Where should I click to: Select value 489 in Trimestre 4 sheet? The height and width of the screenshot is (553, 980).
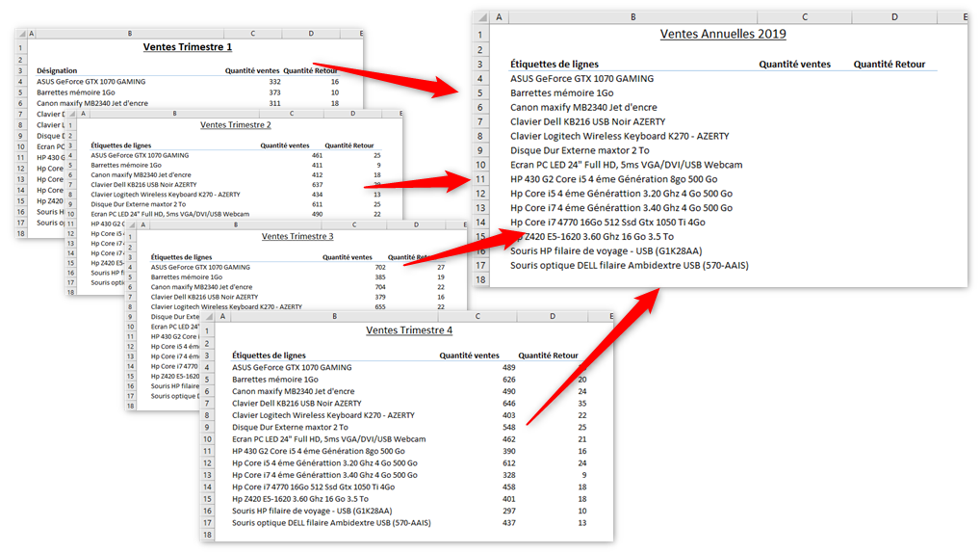(x=508, y=368)
